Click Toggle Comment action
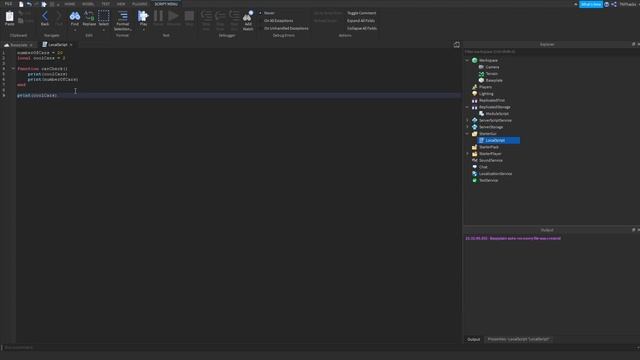Viewport: 640px width, 360px height. 362,13
